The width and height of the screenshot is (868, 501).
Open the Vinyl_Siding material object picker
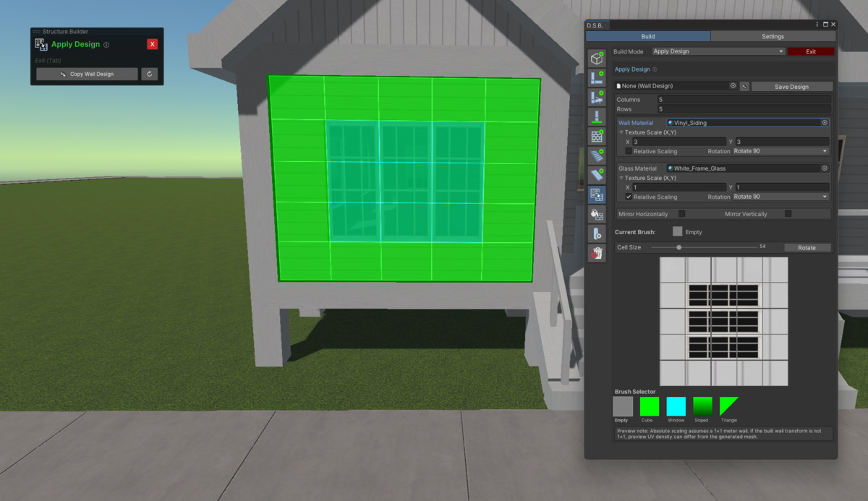coord(825,123)
